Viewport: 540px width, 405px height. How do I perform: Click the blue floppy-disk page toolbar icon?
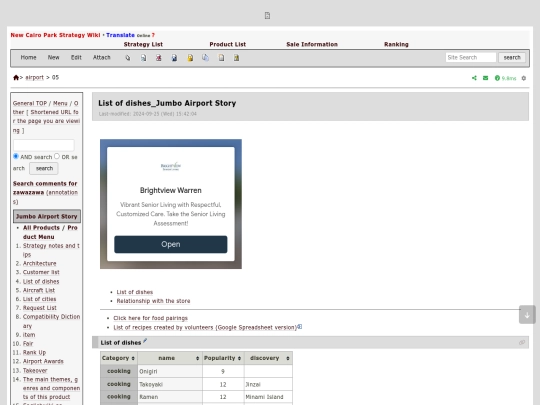[174, 58]
